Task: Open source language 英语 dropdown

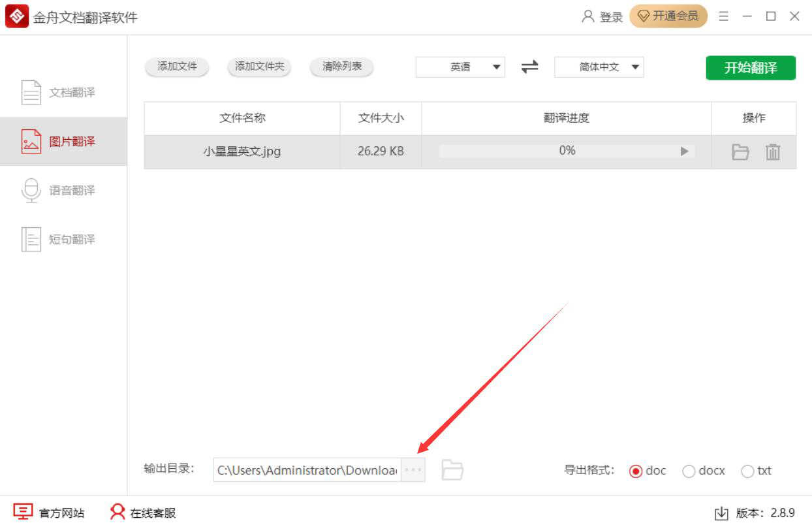Action: (x=460, y=67)
